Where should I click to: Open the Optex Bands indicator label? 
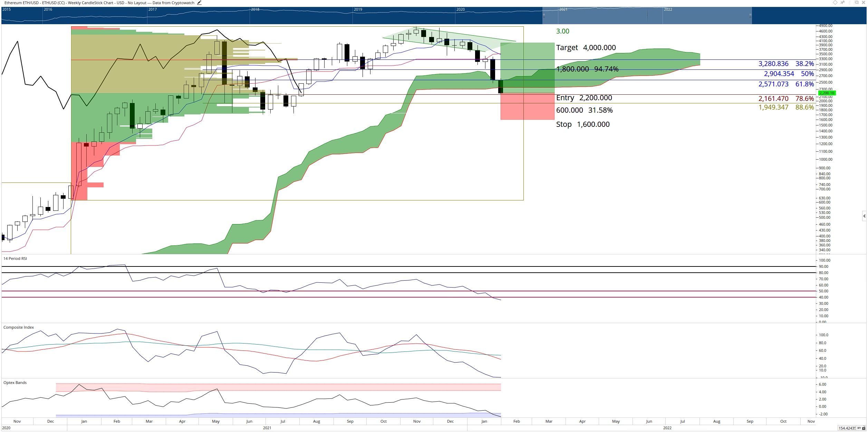pos(15,383)
